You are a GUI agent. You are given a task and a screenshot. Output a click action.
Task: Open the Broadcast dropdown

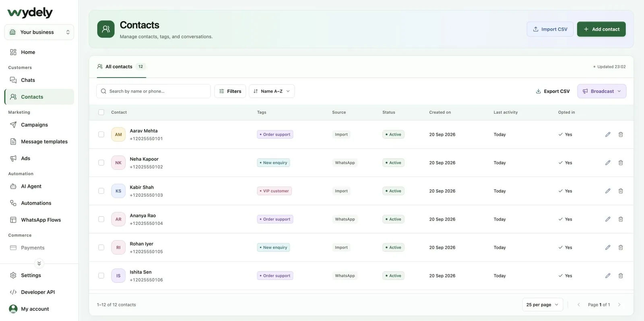[602, 91]
